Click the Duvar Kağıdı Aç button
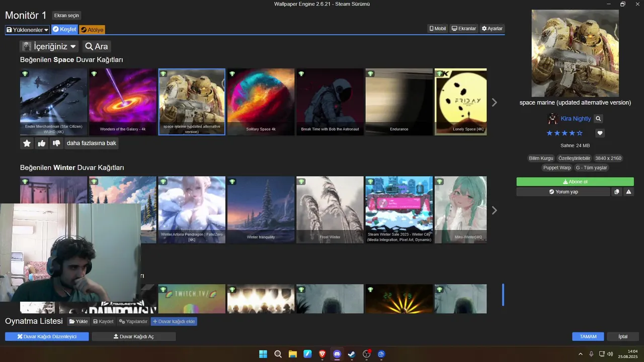Viewport: 644px width, 362px height. pos(134,336)
